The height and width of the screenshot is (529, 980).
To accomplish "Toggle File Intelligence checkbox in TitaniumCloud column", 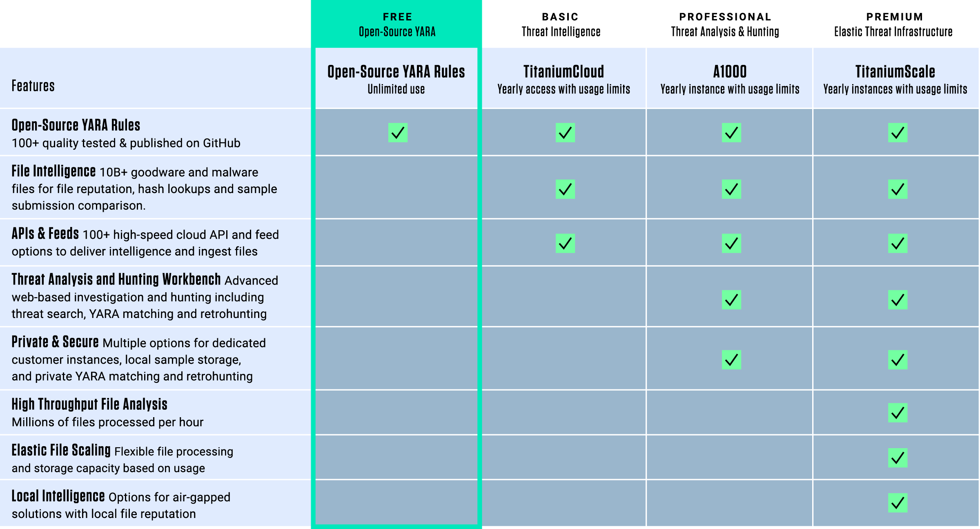I will [565, 188].
